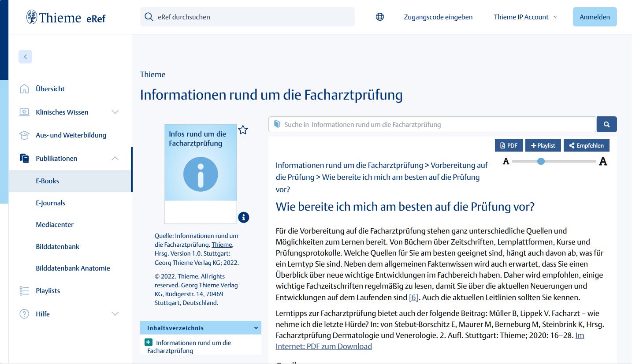Click the Thieme link in source citation
Image resolution: width=632 pixels, height=364 pixels.
point(222,245)
